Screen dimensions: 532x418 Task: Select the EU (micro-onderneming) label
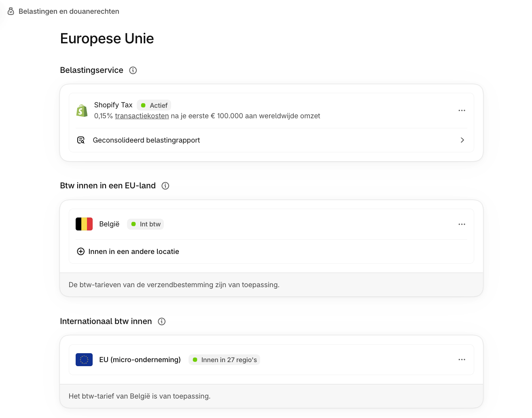[140, 360]
